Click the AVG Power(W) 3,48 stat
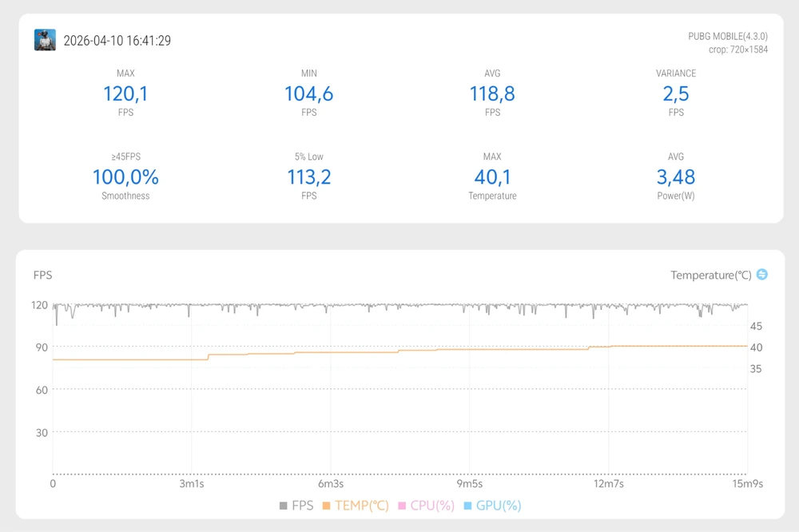Image resolution: width=799 pixels, height=532 pixels. (x=676, y=177)
